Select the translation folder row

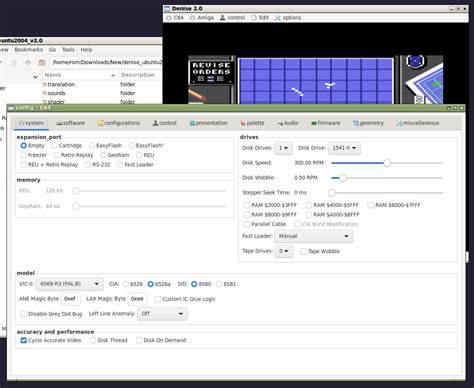click(102, 84)
